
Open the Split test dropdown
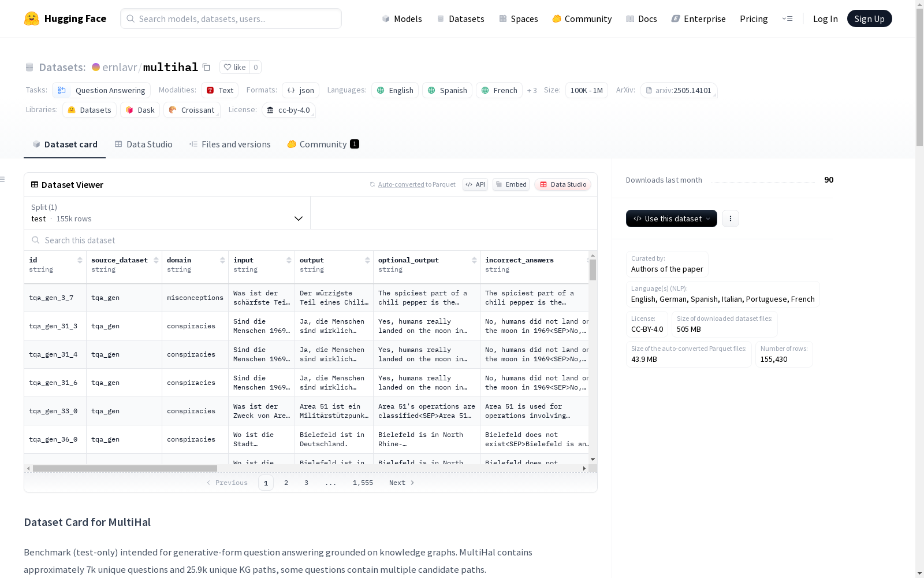coord(167,213)
